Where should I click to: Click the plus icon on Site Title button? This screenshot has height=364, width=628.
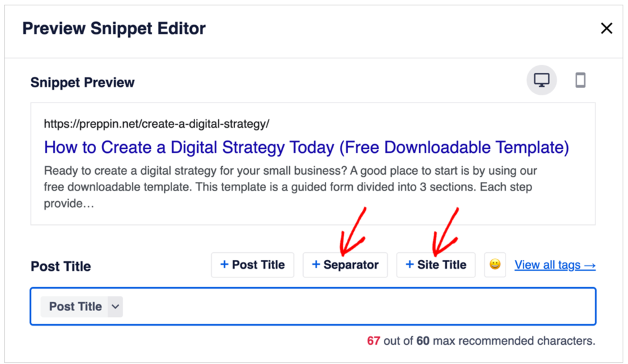pos(410,264)
